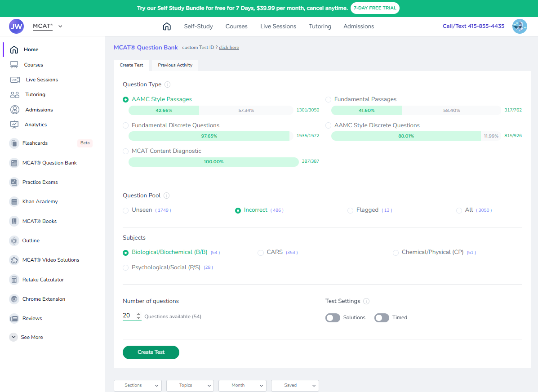
Task: Open Courses in top navigation
Action: click(x=236, y=27)
